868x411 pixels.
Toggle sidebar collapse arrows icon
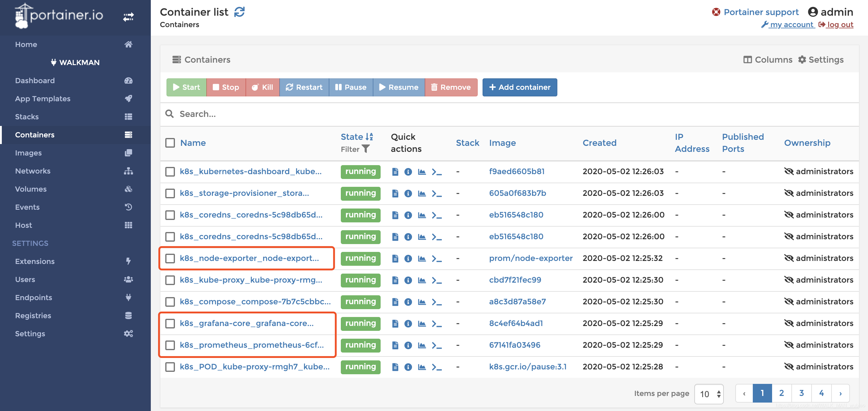pyautogui.click(x=128, y=17)
